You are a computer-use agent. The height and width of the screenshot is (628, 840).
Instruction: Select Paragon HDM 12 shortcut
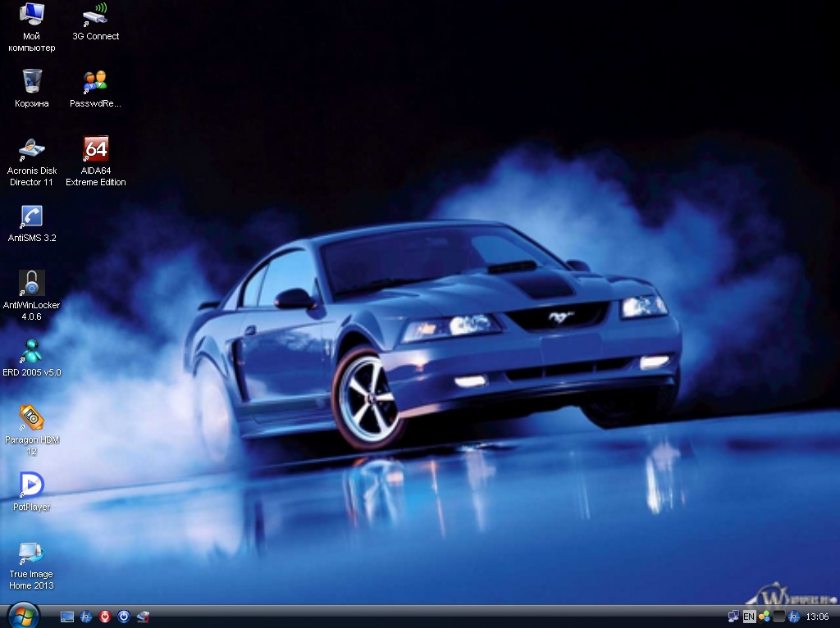click(x=32, y=418)
